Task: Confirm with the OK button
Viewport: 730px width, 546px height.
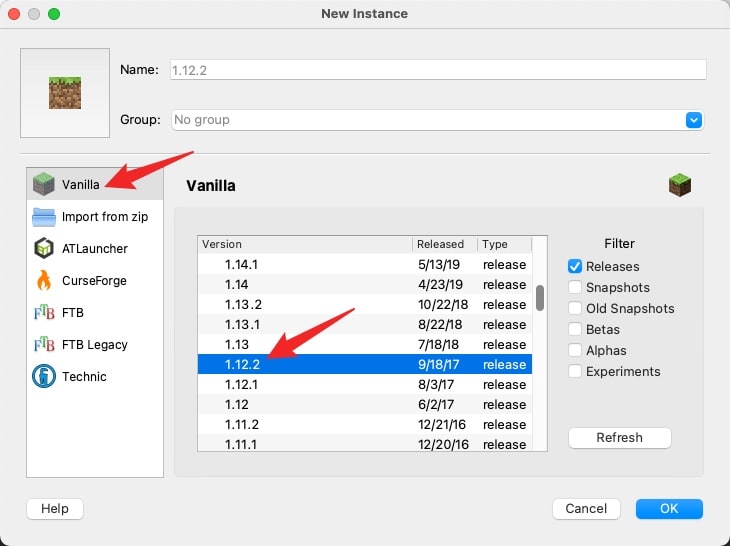Action: click(x=669, y=509)
